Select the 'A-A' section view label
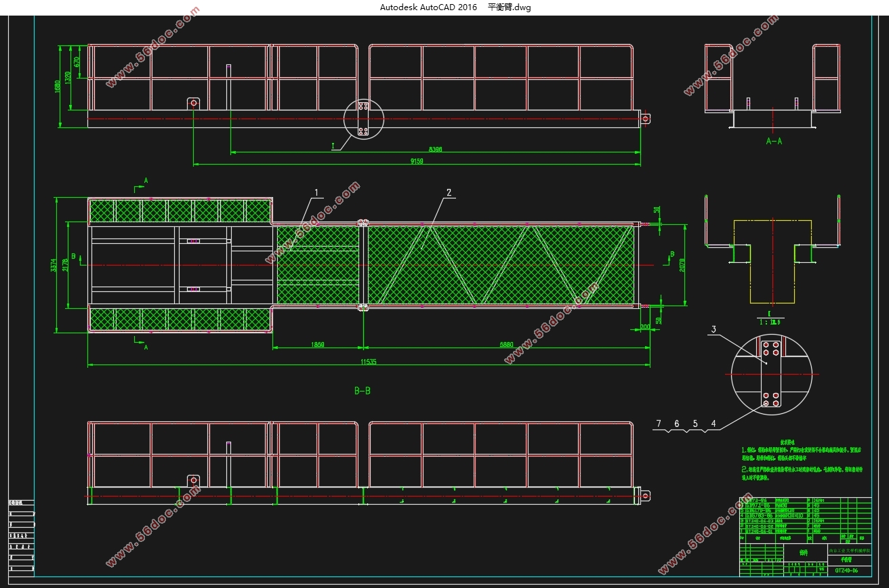The image size is (889, 588). click(774, 141)
